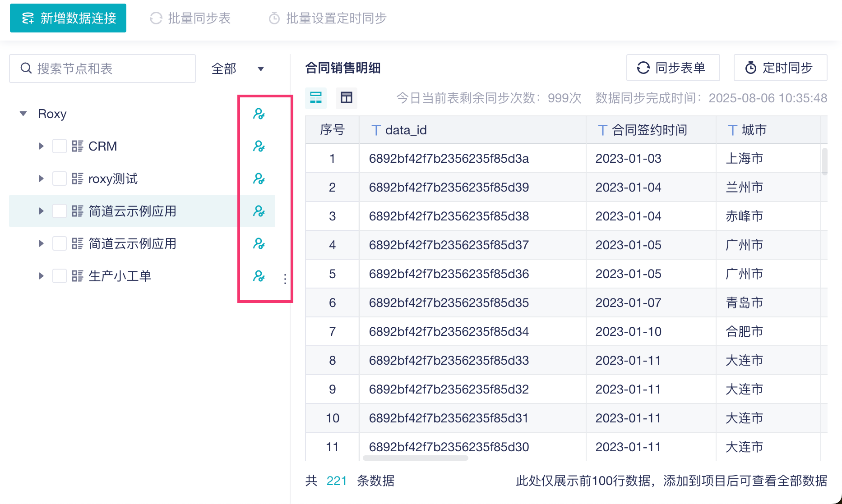The image size is (842, 504).
Task: Collapse the Roxy tree node
Action: coord(23,114)
